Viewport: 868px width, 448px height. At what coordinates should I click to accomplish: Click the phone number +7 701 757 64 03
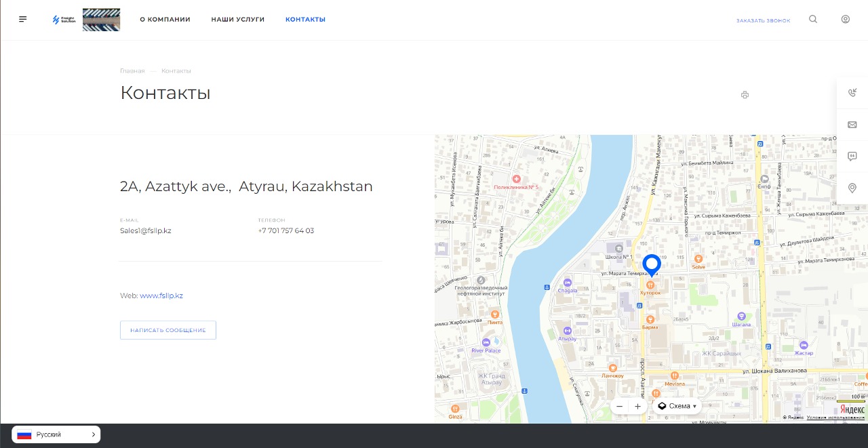click(285, 230)
